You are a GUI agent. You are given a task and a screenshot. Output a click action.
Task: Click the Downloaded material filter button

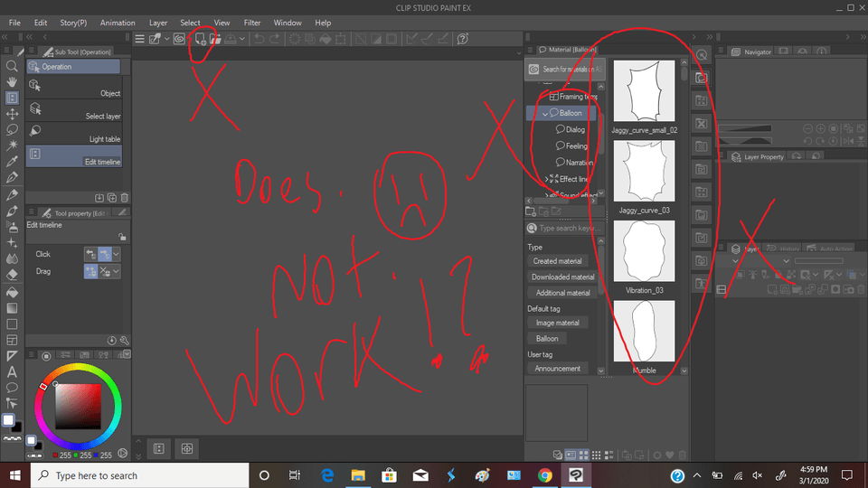(561, 277)
